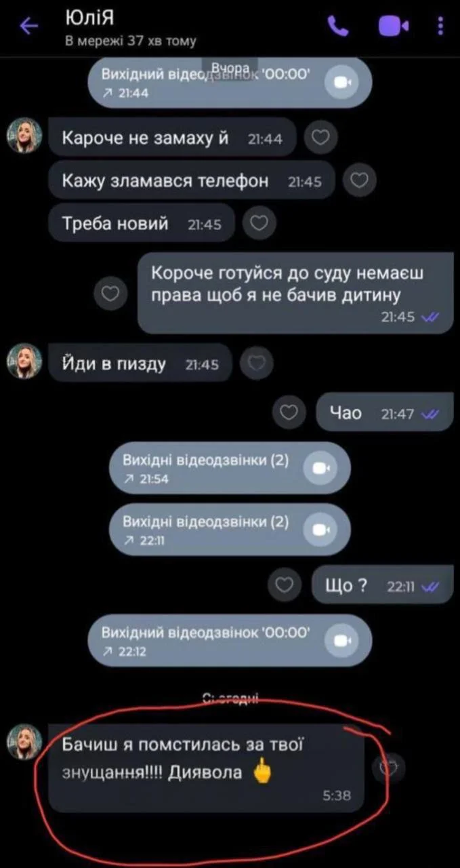Expand 'Вихідні відеодзвінки (2)' entry at 21:54
This screenshot has height=868, width=460.
pos(230,469)
